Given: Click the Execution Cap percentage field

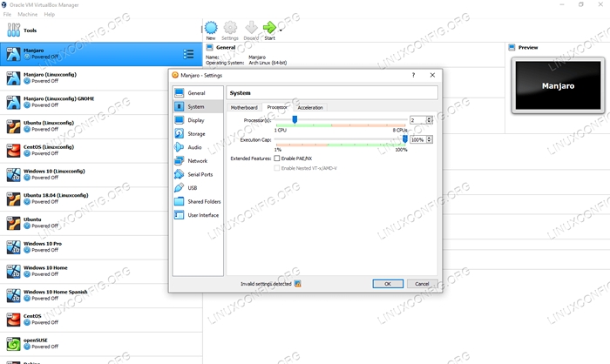Looking at the screenshot, I should pyautogui.click(x=417, y=139).
